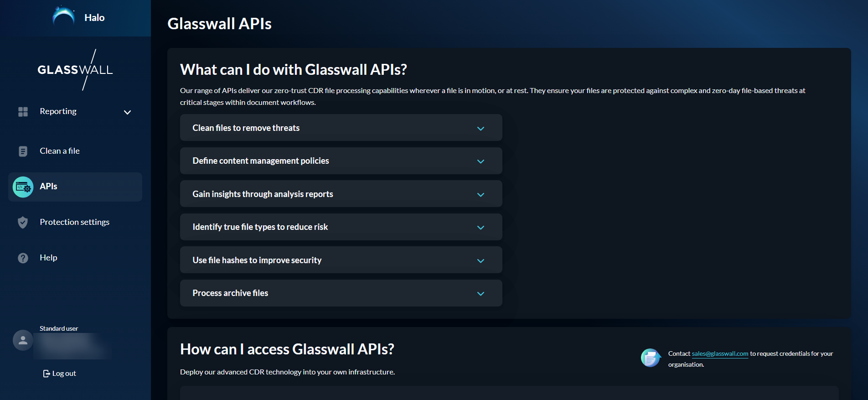This screenshot has width=868, height=400.
Task: Click the Protection settings shield icon
Action: point(23,223)
